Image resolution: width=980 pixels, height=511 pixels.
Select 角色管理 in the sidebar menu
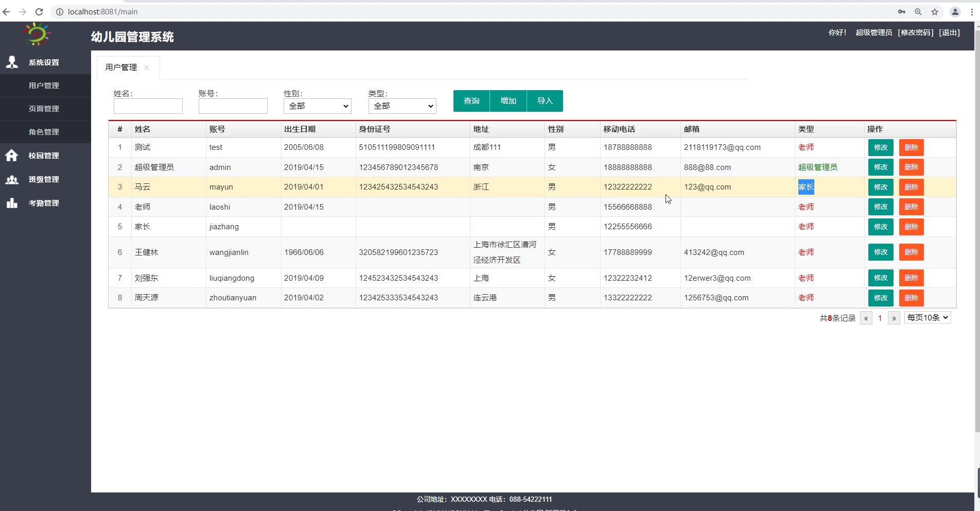tap(44, 132)
